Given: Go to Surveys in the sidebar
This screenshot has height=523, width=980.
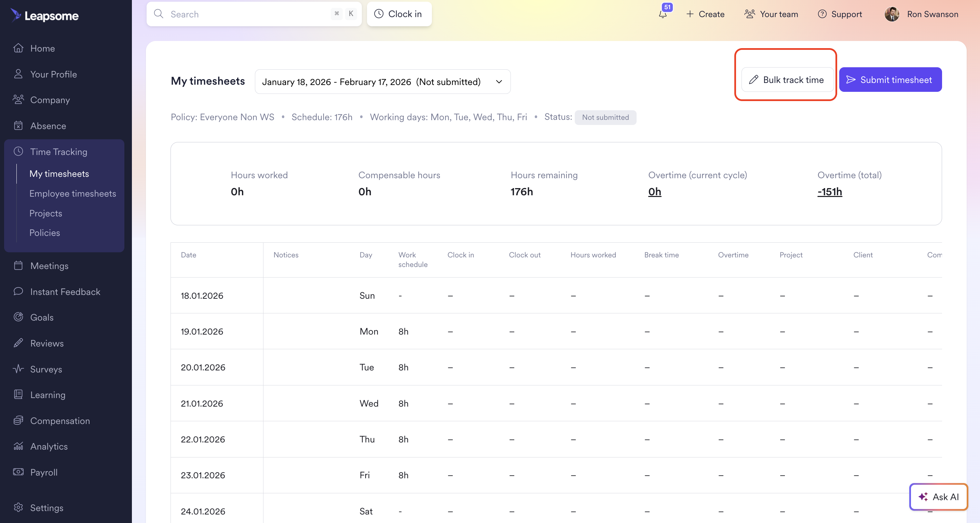Looking at the screenshot, I should point(46,369).
